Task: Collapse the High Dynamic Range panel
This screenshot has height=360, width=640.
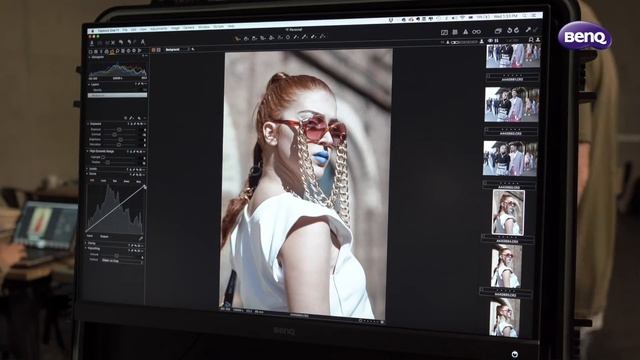Action: point(87,151)
